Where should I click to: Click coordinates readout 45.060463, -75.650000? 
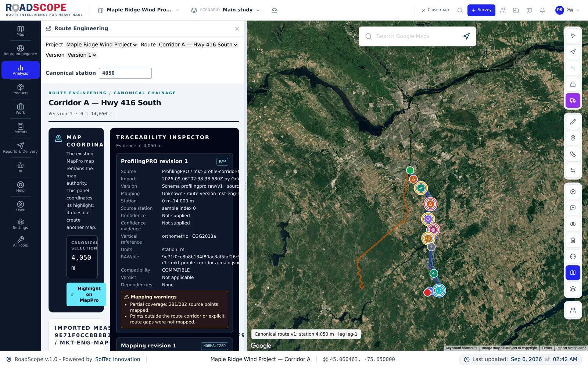[359, 359]
